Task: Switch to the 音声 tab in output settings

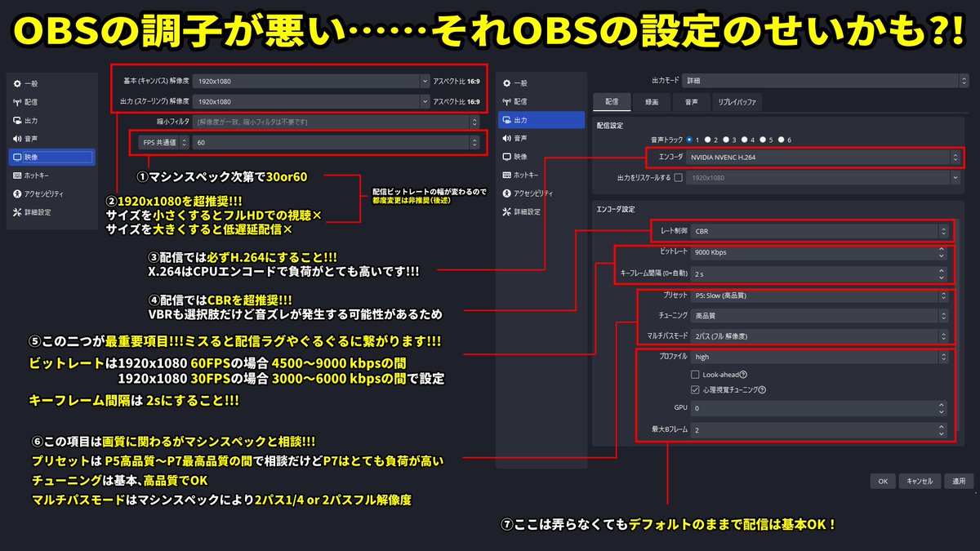Action: 691,102
